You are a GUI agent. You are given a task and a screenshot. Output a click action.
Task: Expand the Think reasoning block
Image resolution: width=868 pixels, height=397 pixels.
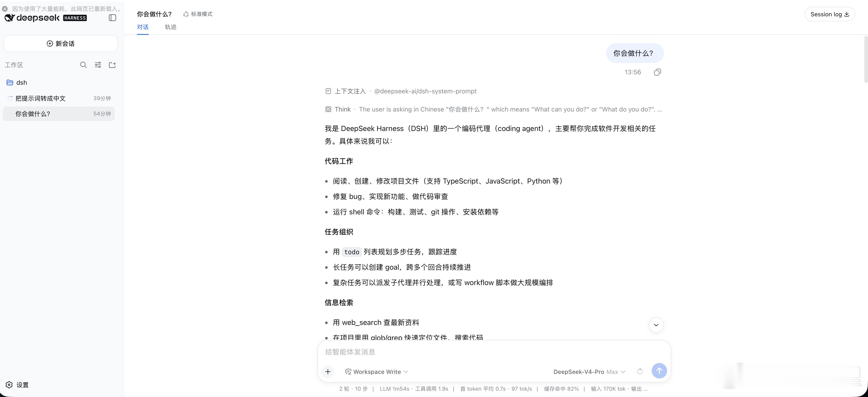[x=493, y=109]
